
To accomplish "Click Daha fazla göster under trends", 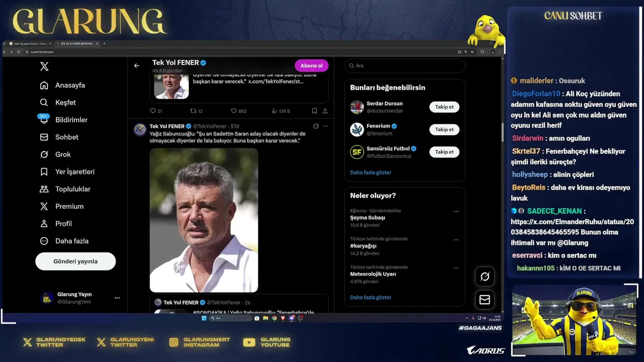I will [371, 298].
